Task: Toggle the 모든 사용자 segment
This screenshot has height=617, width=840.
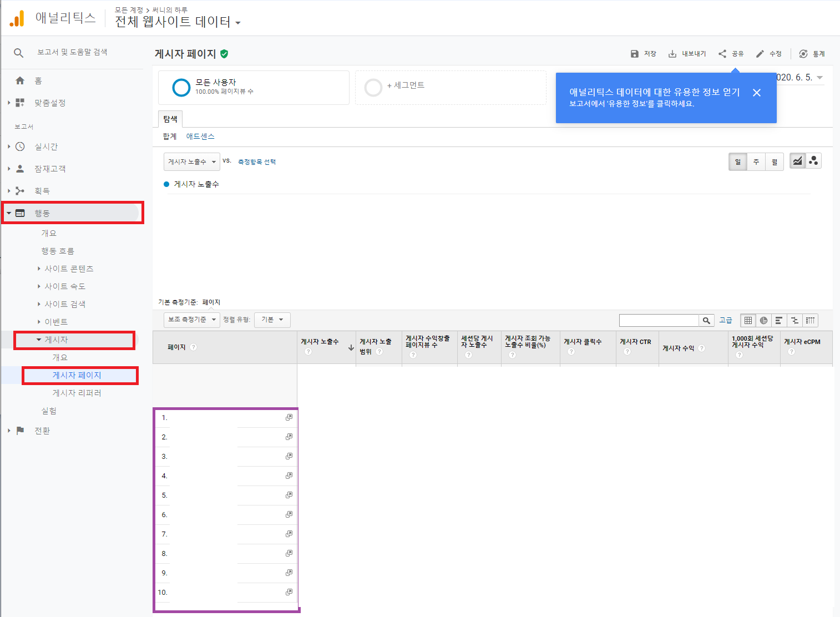Action: point(254,87)
